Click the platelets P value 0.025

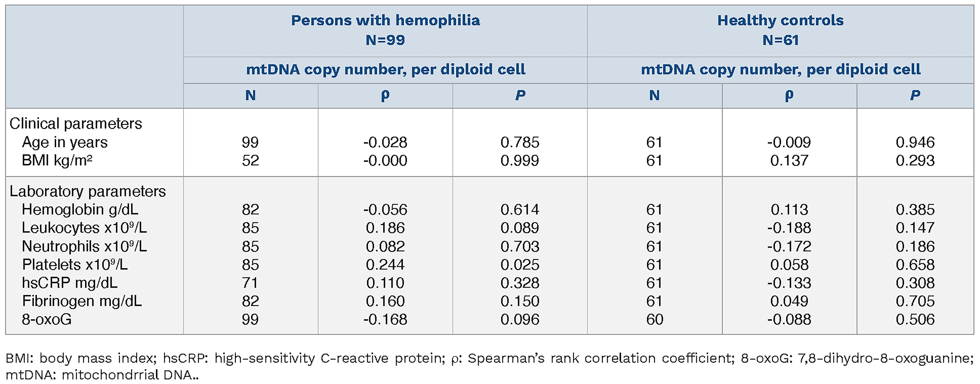(520, 265)
